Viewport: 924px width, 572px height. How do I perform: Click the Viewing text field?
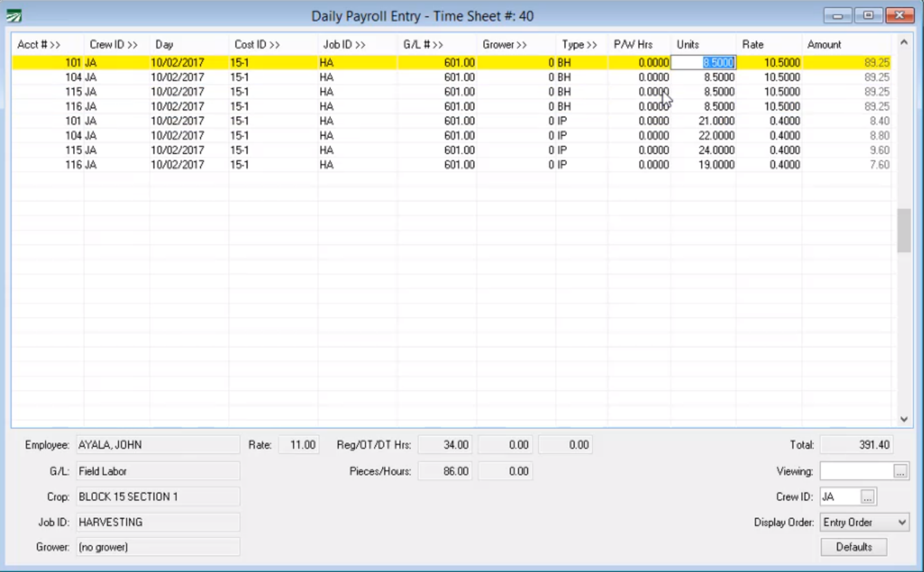[856, 472]
